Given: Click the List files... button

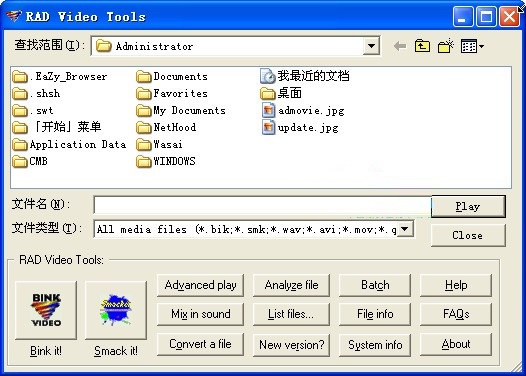Looking at the screenshot, I should coord(291,314).
